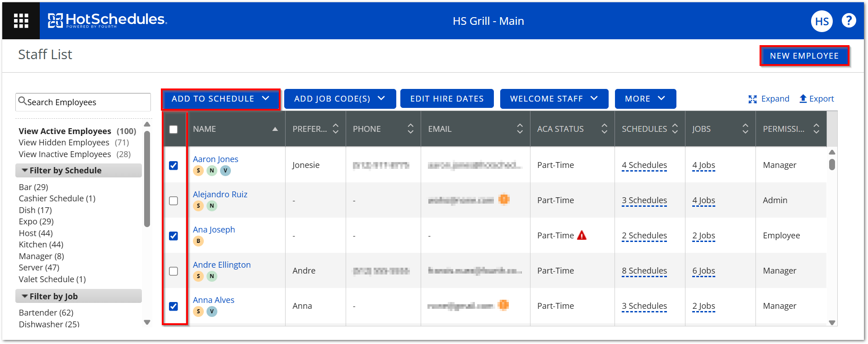Click the B badge under Ana Joseph
Image resolution: width=868 pixels, height=344 pixels.
coord(198,241)
